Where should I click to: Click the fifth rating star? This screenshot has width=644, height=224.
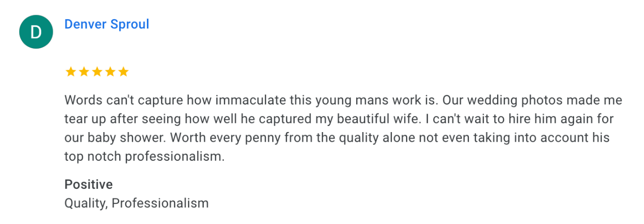[x=123, y=72]
